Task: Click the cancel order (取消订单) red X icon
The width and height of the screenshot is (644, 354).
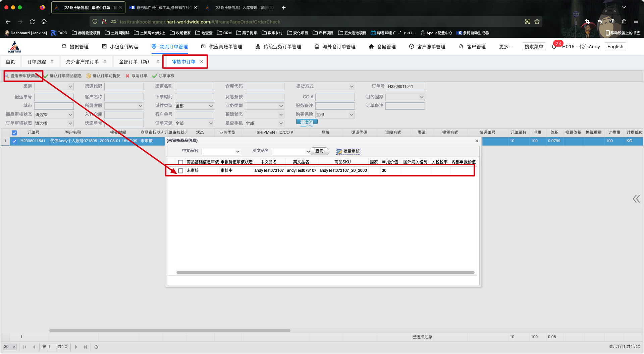Action: pos(127,76)
